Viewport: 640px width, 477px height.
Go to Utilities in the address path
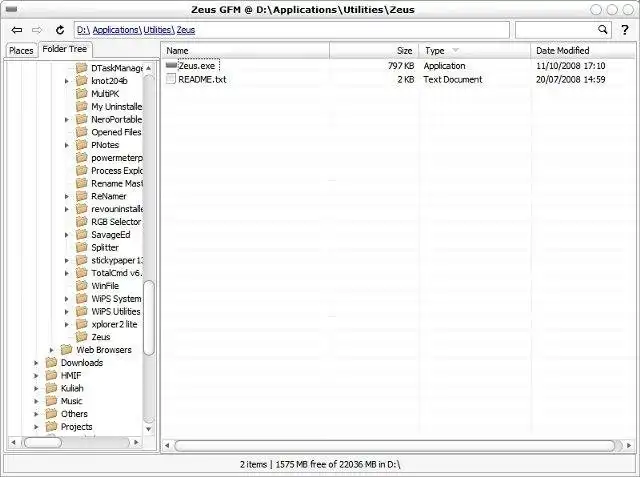[159, 30]
